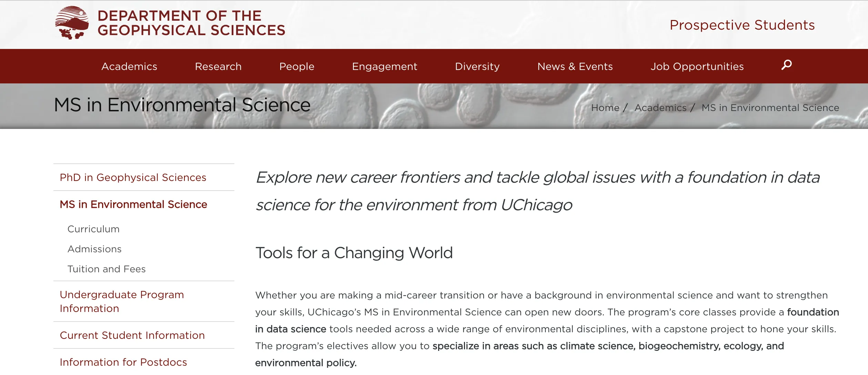Click Information for Postdocs sidebar link
Viewport: 868px width, 375px height.
point(123,362)
